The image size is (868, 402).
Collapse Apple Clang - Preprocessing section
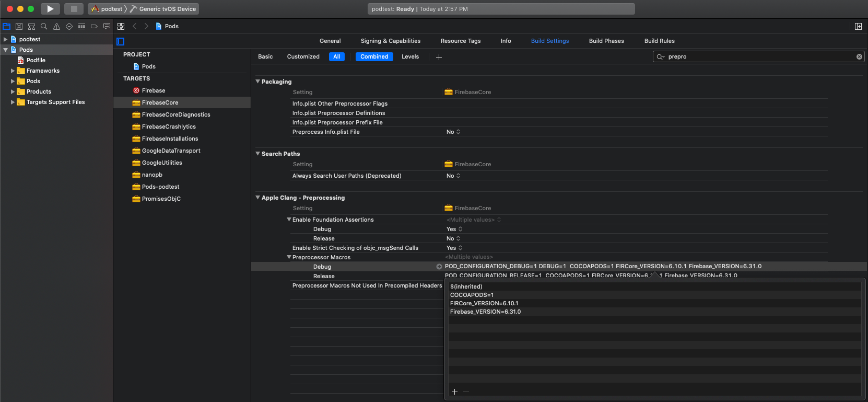257,198
